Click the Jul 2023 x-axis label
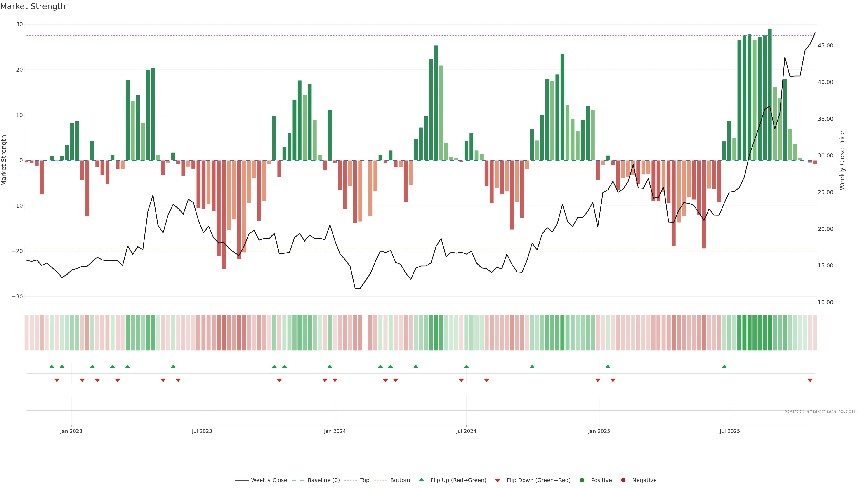Image resolution: width=868 pixels, height=488 pixels. (x=202, y=431)
